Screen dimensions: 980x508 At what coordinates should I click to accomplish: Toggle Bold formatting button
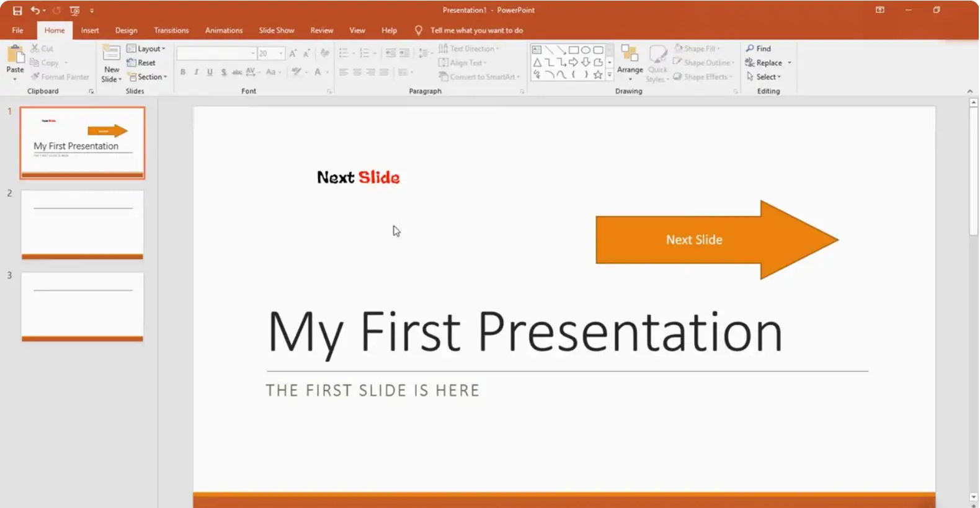[x=183, y=72]
